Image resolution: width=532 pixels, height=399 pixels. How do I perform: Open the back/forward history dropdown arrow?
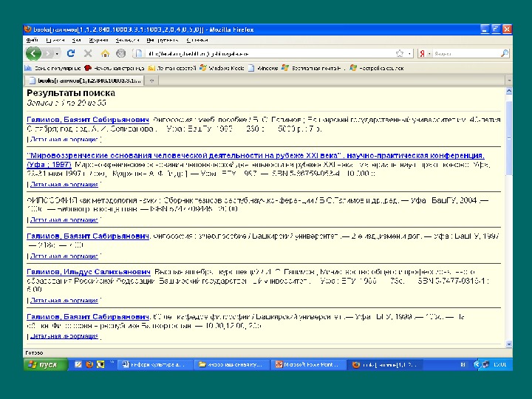coord(58,53)
